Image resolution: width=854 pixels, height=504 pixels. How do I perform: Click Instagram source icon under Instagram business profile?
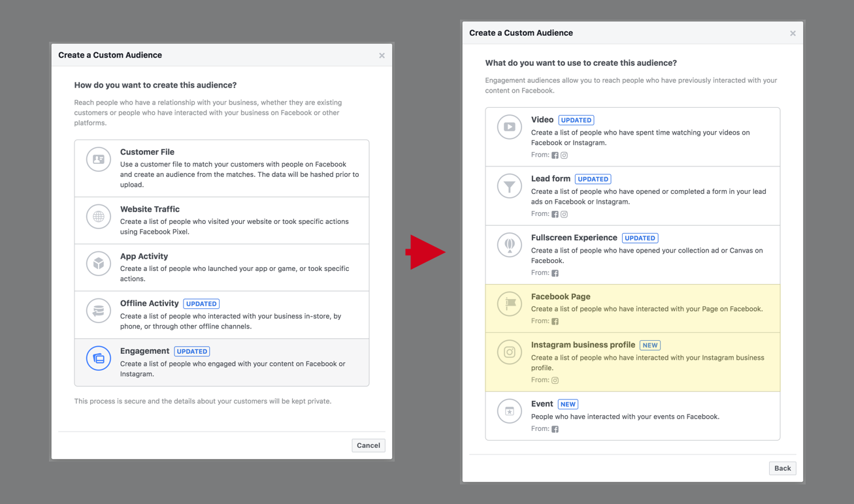(x=555, y=380)
